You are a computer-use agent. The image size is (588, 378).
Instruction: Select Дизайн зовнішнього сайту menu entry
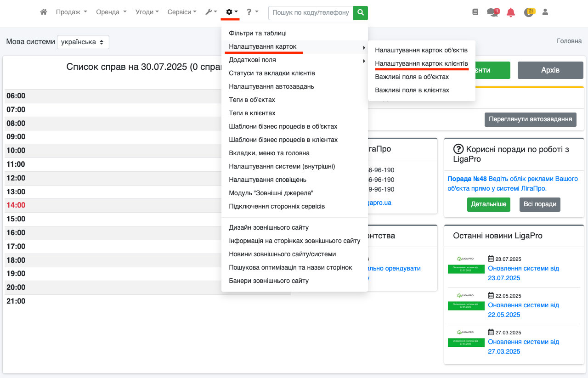[x=269, y=227]
